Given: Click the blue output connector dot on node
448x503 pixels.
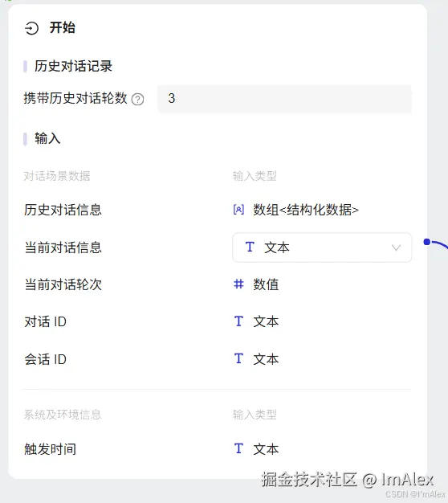Looking at the screenshot, I should point(427,242).
